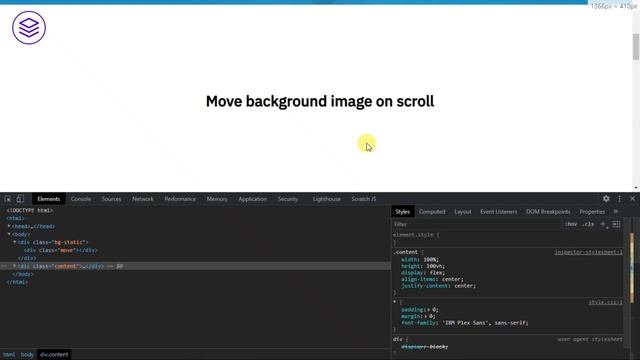
Task: Switch to the Layout pane tab
Action: 463,211
